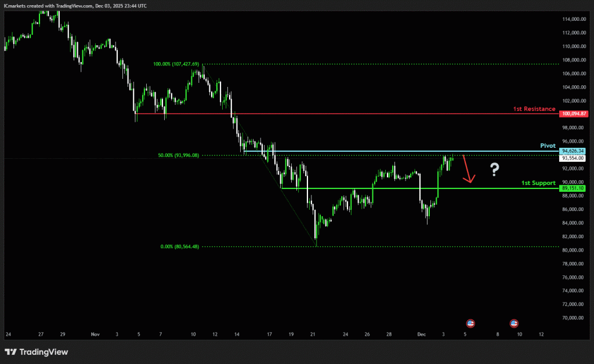This screenshot has height=364, width=594.
Task: Select the Pivot text label
Action: tap(547, 146)
